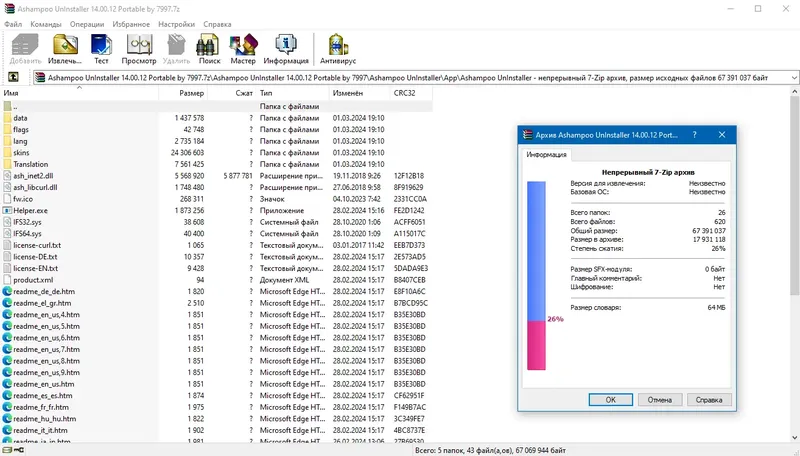
Task: Select the readme_es_es.htm file name
Action: (43, 395)
